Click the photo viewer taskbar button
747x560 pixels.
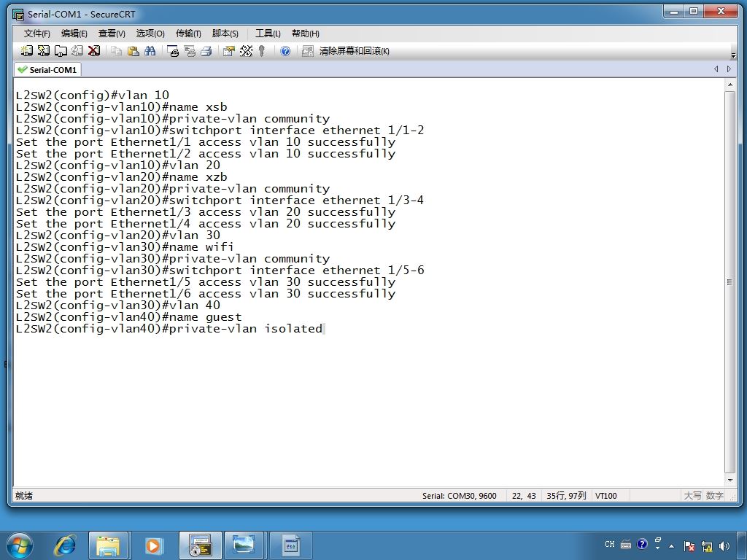pyautogui.click(x=244, y=545)
